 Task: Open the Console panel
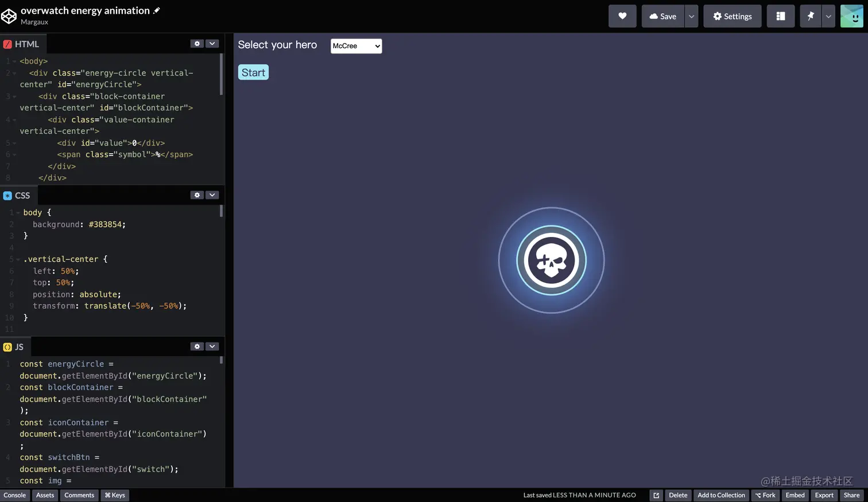coord(15,495)
